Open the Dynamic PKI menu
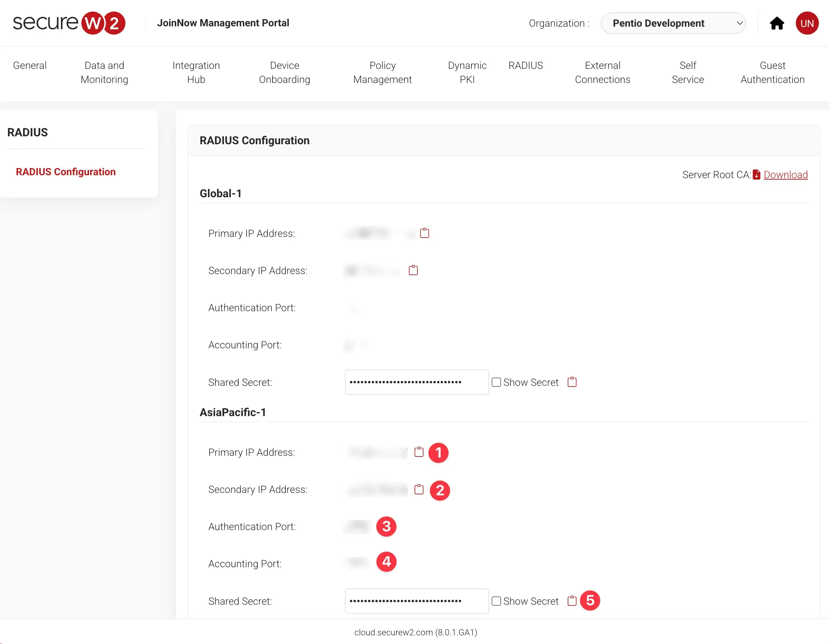 tap(467, 72)
